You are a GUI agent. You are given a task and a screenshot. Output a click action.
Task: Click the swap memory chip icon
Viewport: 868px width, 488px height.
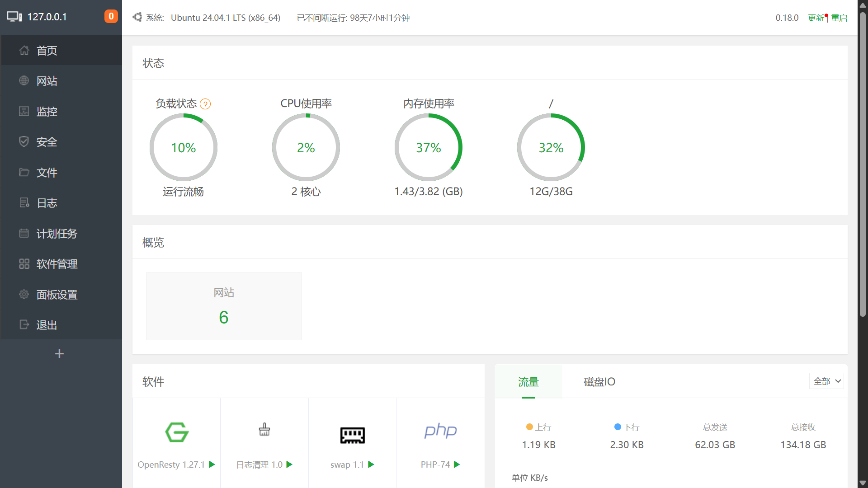click(x=352, y=435)
